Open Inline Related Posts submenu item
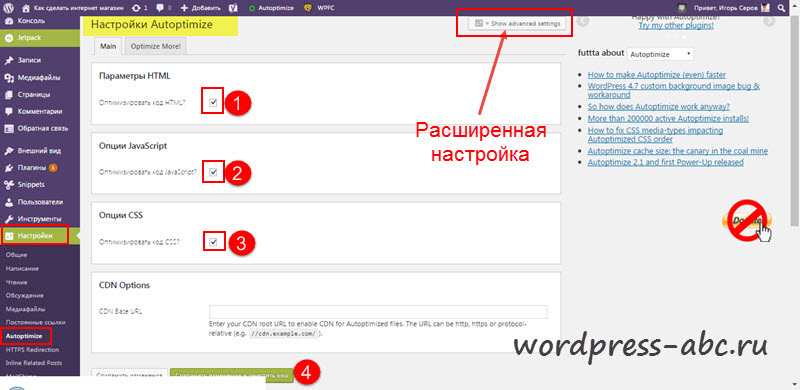 [x=34, y=363]
